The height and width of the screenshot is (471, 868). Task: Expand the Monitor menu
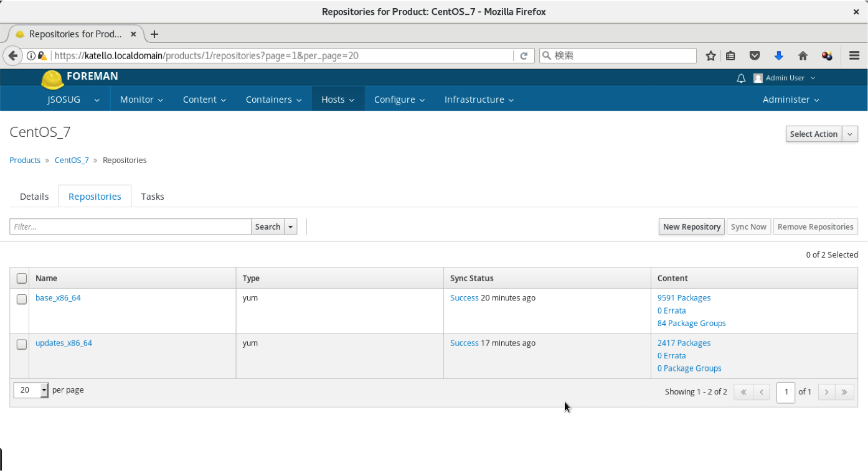pyautogui.click(x=141, y=100)
